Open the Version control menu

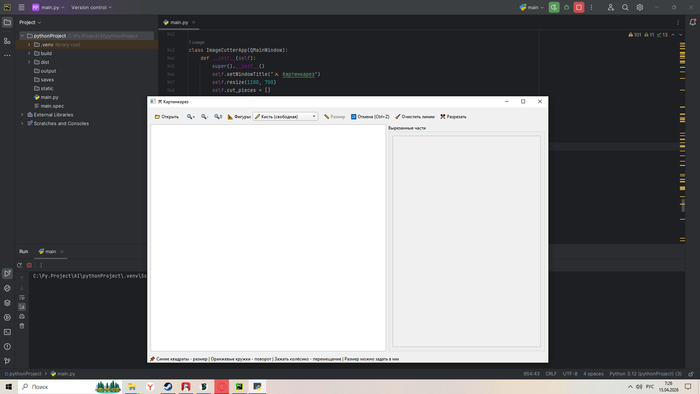click(x=91, y=7)
